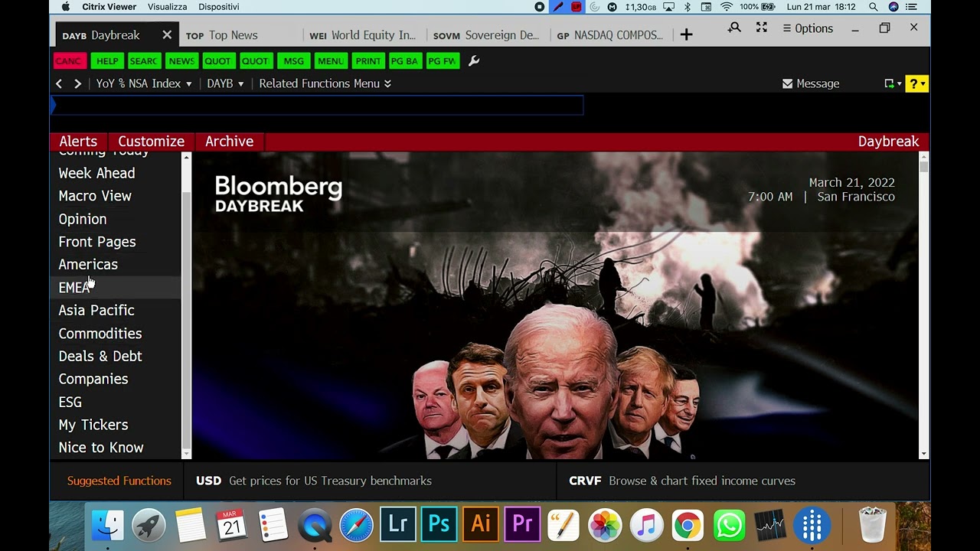Open the YoY % NSA Index dropdown
Screen dimensions: 980x551
(144, 83)
